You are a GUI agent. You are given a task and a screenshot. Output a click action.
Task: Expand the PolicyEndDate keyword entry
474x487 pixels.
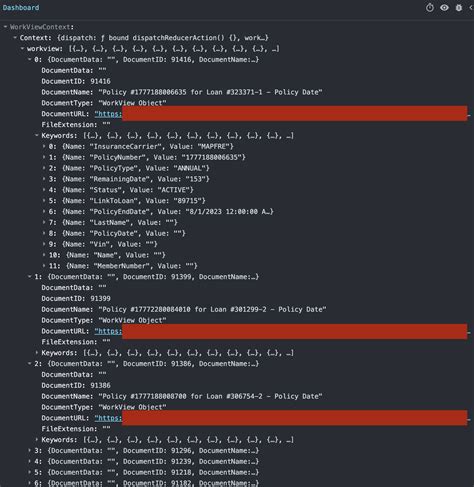point(44,211)
